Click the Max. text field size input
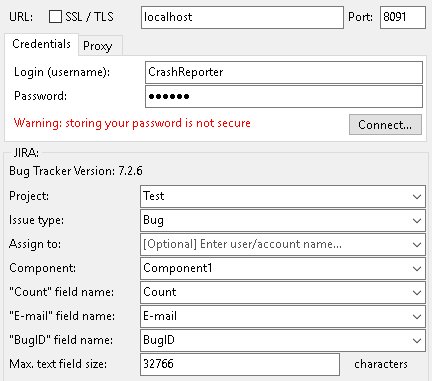432x381 pixels. pos(240,364)
